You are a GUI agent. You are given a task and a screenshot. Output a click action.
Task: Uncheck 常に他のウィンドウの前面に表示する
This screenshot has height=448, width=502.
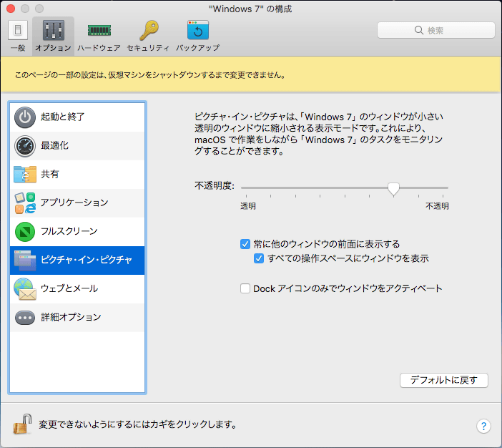(245, 244)
